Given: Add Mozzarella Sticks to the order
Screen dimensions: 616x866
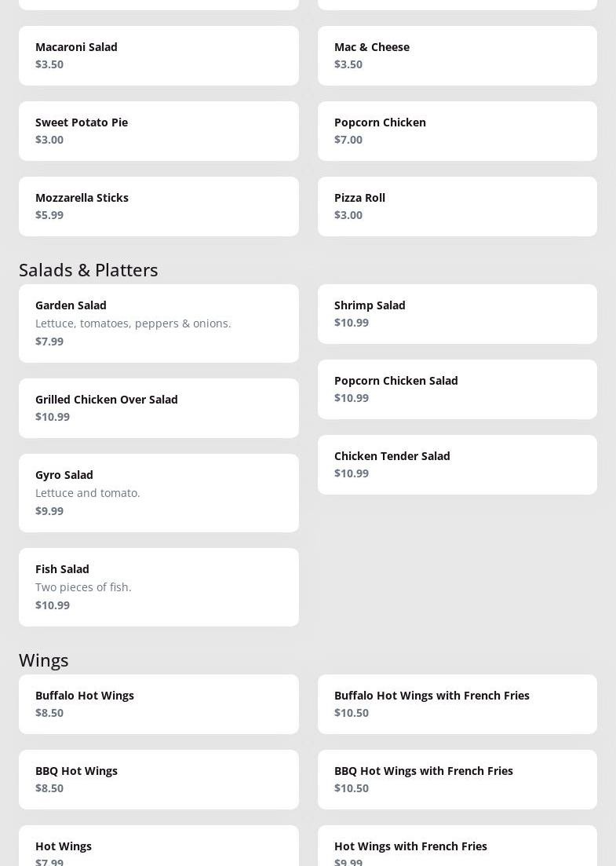Looking at the screenshot, I should pos(159,206).
